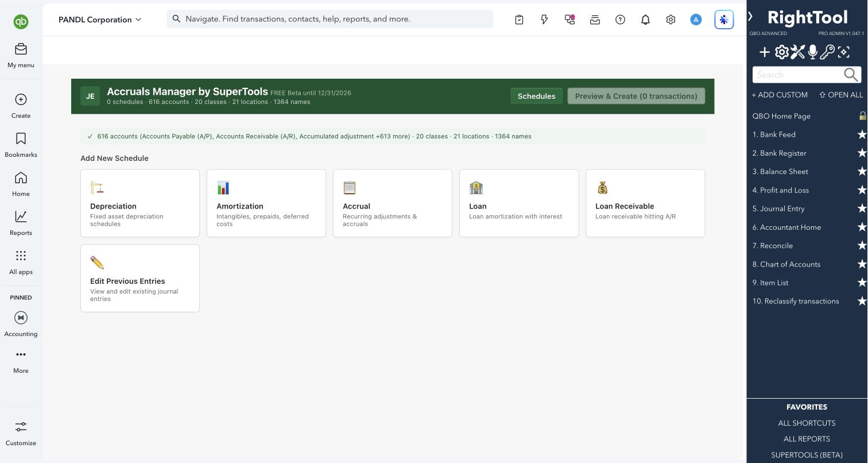Switch to the FAVORITES tab in RightTool
The image size is (868, 463).
[807, 407]
